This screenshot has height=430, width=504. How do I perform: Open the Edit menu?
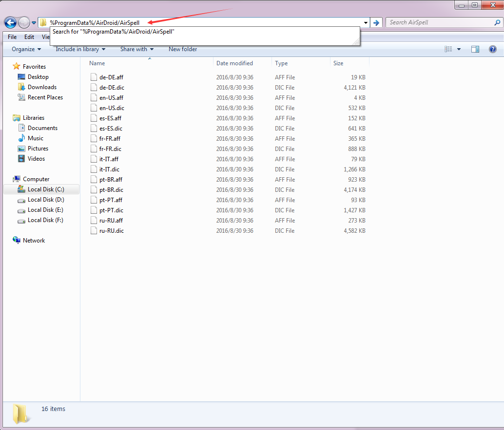pos(29,37)
